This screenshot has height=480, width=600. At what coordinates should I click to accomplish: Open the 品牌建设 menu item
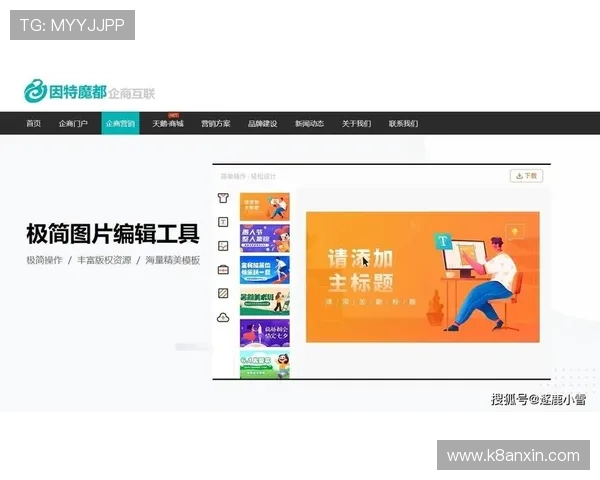click(x=262, y=124)
